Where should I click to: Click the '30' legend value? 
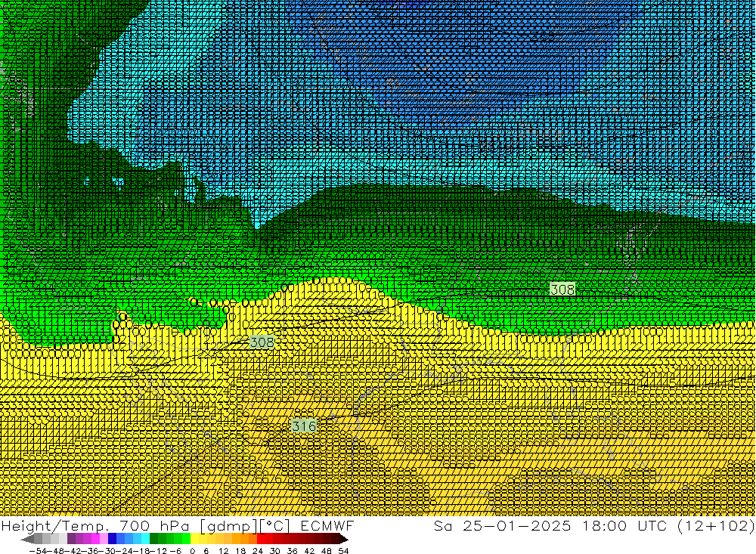click(x=275, y=551)
